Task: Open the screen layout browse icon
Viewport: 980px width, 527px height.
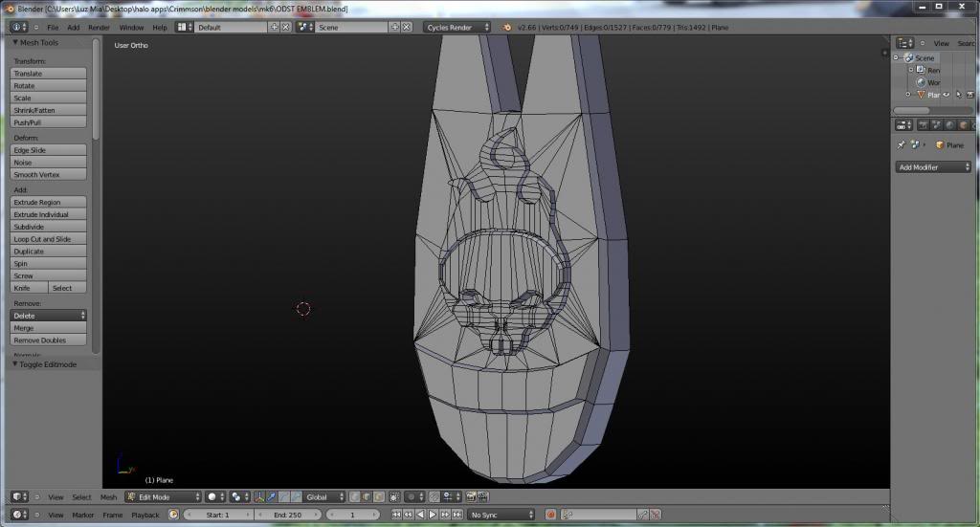Action: (184, 27)
